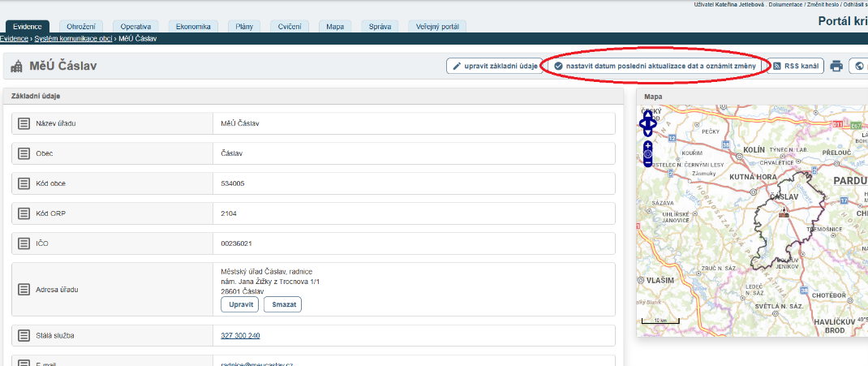This screenshot has height=366, width=868.
Task: Follow the 'Systém komunikace obcí' breadcrumb link
Action: [73, 38]
